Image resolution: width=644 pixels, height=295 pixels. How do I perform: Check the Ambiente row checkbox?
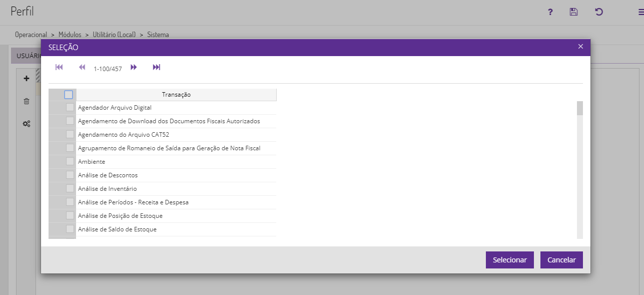coord(70,162)
